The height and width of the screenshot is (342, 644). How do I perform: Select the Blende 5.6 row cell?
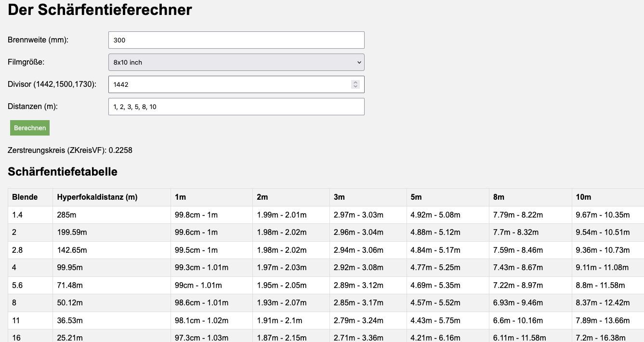coord(17,285)
